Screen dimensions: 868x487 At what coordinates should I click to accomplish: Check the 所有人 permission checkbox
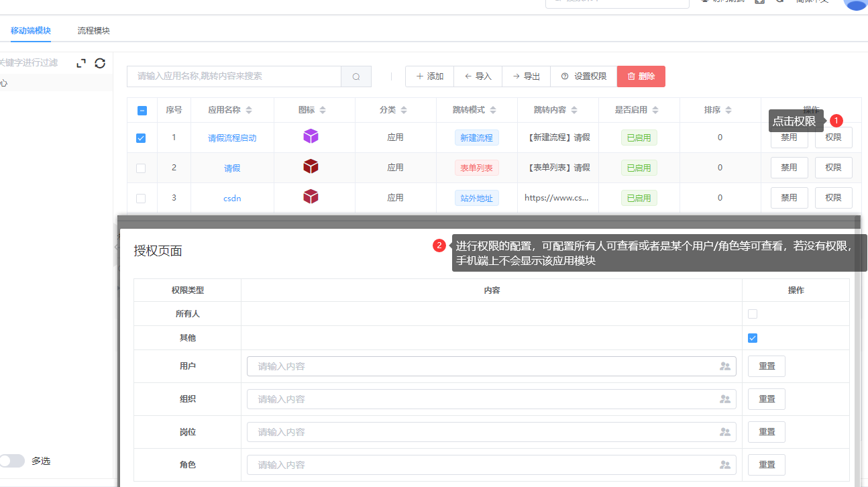click(753, 314)
